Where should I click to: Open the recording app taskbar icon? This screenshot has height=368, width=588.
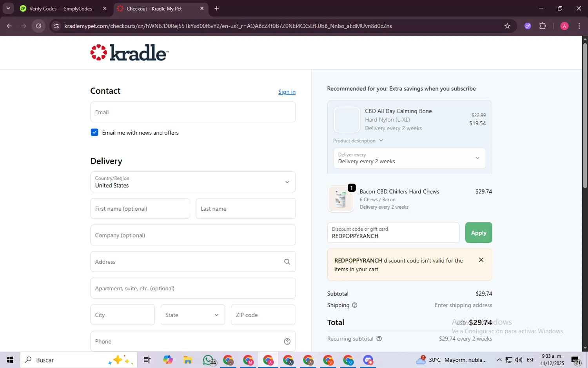[368, 360]
